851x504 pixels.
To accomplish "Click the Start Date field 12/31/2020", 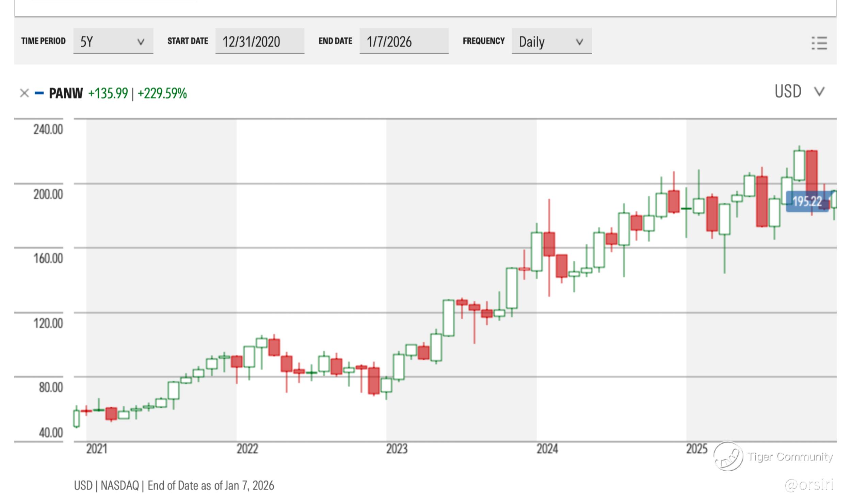I will (x=259, y=42).
